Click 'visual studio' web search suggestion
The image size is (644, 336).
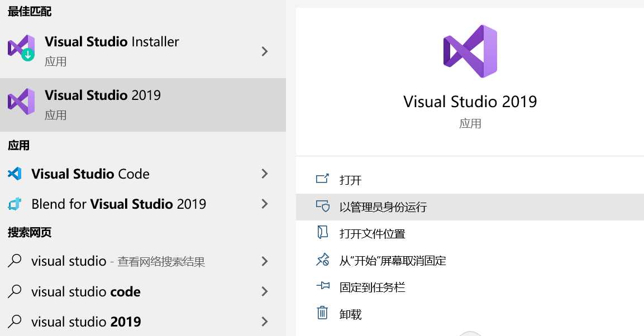[x=143, y=261]
